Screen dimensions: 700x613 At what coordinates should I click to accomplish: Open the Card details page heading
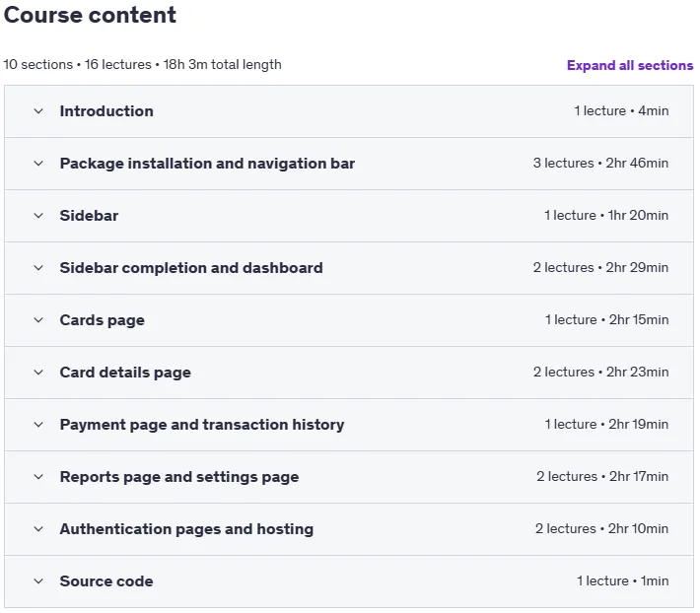[x=125, y=373]
